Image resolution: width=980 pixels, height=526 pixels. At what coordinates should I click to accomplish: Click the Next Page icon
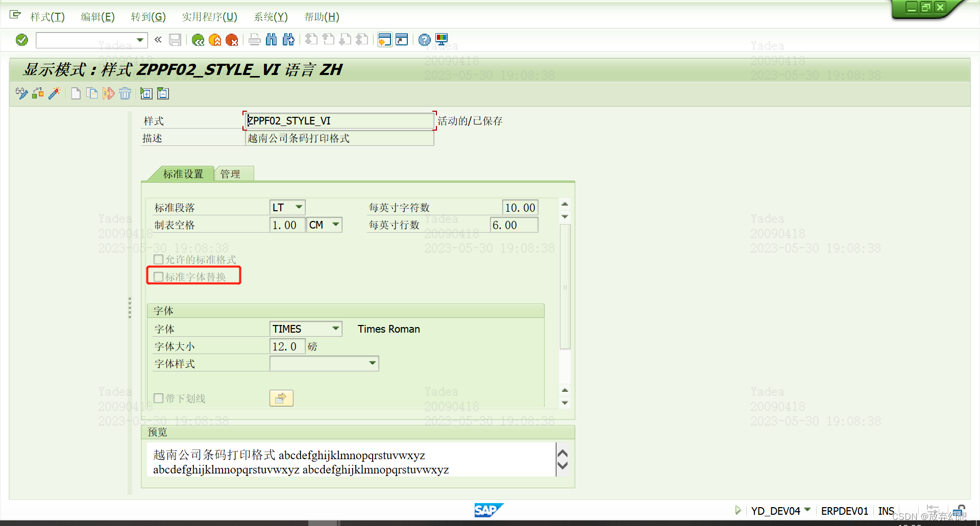tap(345, 40)
